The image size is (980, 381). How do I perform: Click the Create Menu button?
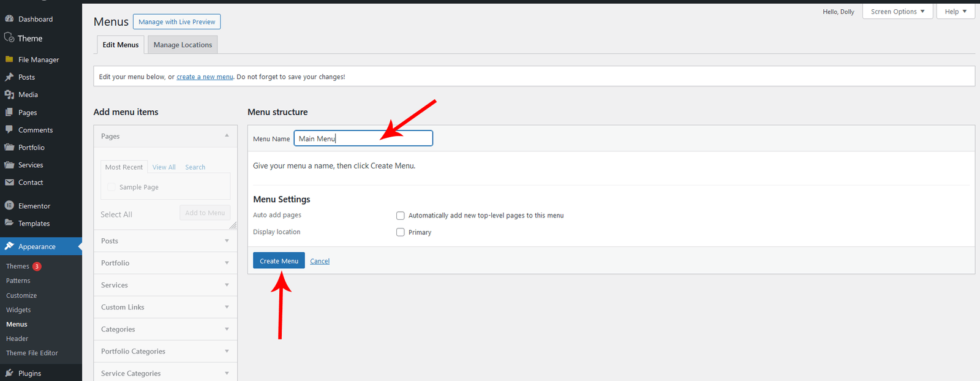279,261
